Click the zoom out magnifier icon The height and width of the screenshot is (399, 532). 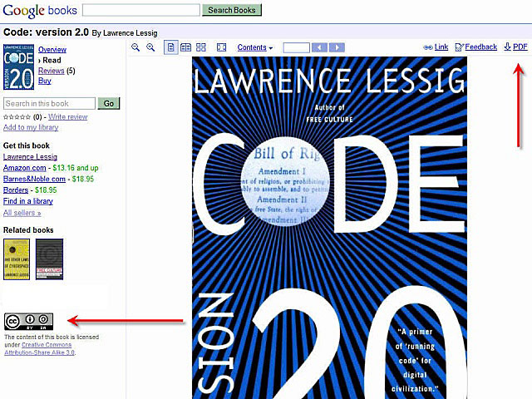tap(136, 47)
